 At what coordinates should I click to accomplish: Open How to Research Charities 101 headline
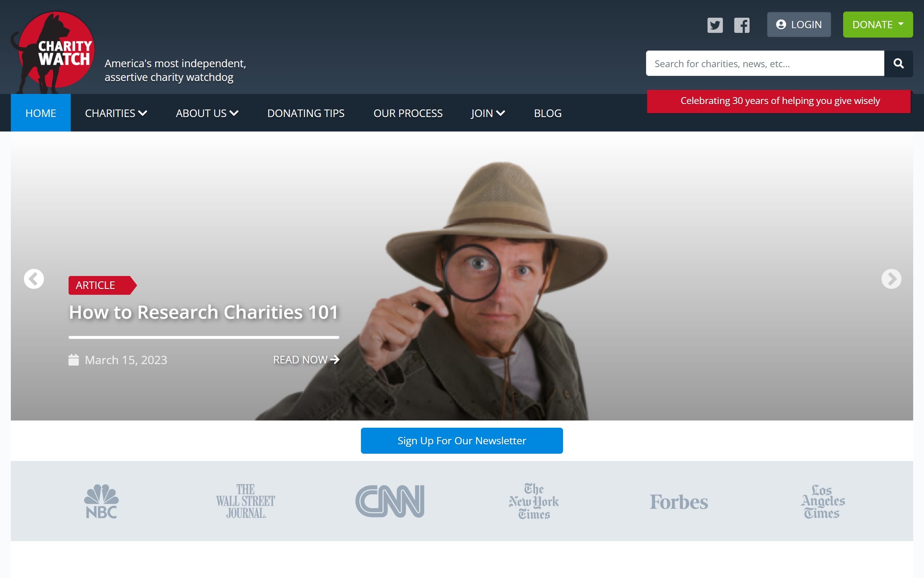pos(204,312)
